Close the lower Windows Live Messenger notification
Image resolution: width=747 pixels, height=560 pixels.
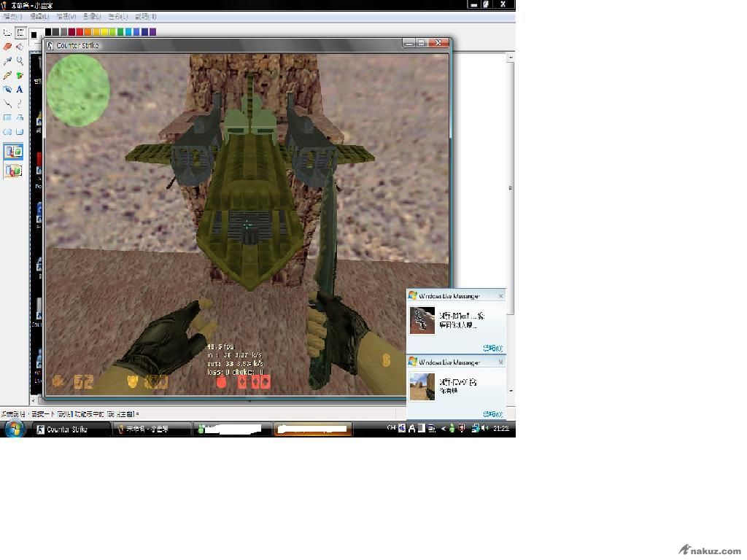pos(500,362)
